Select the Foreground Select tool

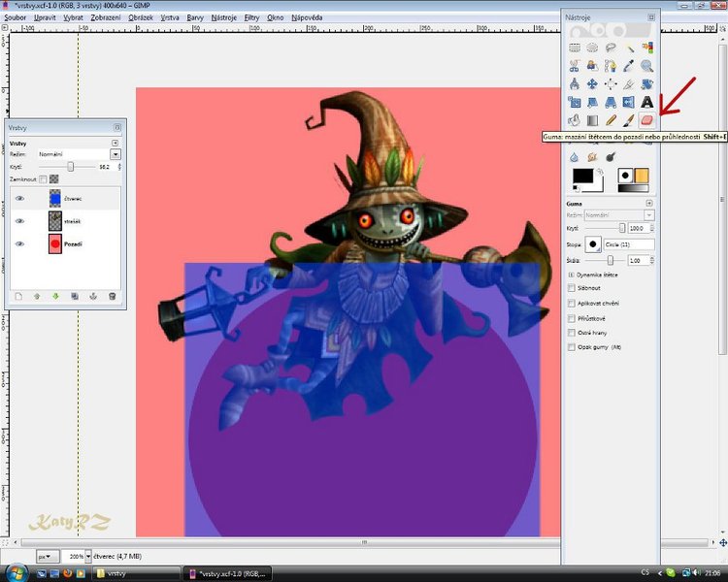(592, 66)
